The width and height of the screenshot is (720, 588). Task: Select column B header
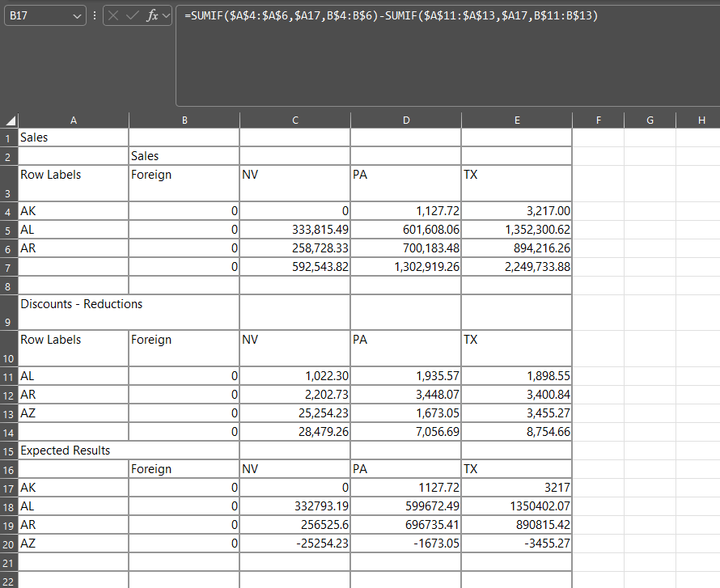coord(184,121)
